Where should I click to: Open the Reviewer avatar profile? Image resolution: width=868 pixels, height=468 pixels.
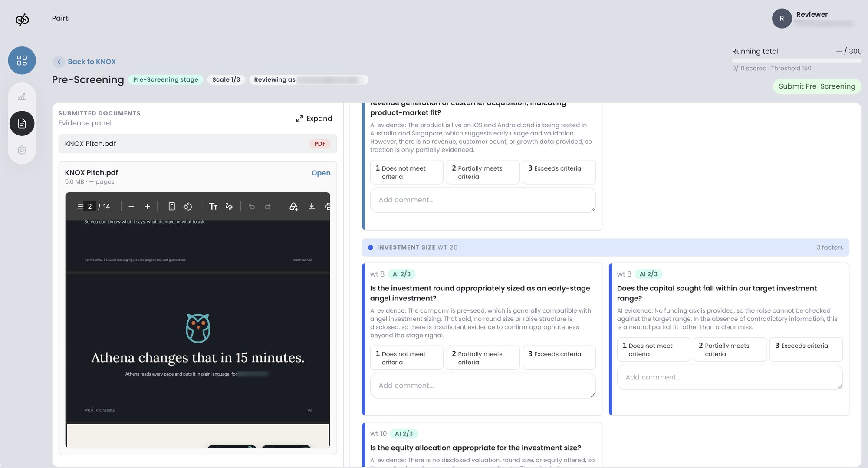point(782,19)
